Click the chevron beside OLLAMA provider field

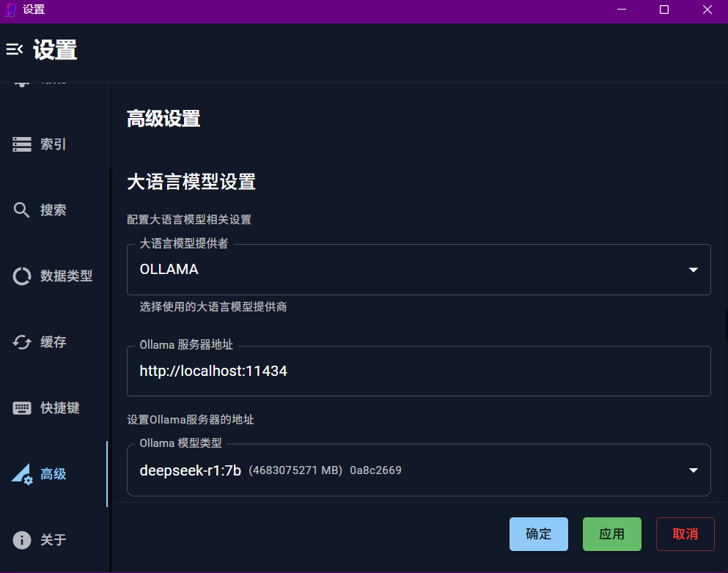pos(692,269)
